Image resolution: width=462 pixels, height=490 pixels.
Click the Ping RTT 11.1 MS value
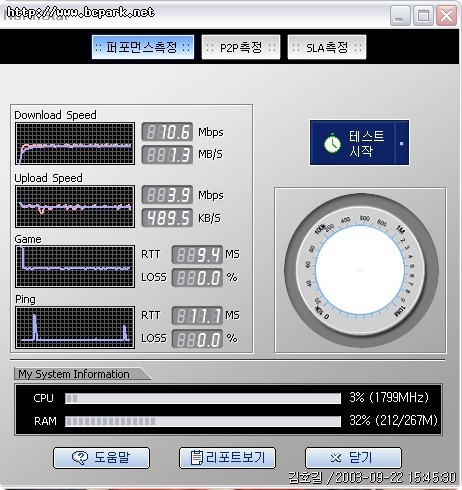(197, 316)
